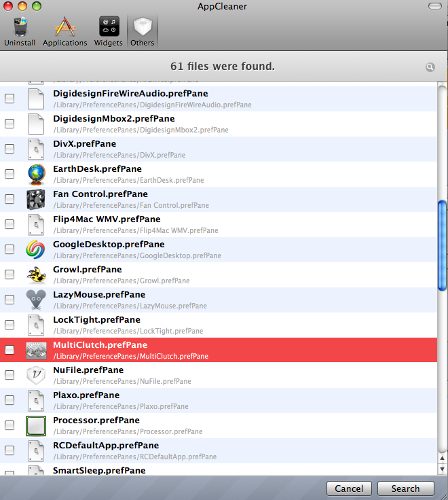Select the LazyMouse.prefPane name
The image size is (448, 500).
tap(99, 295)
